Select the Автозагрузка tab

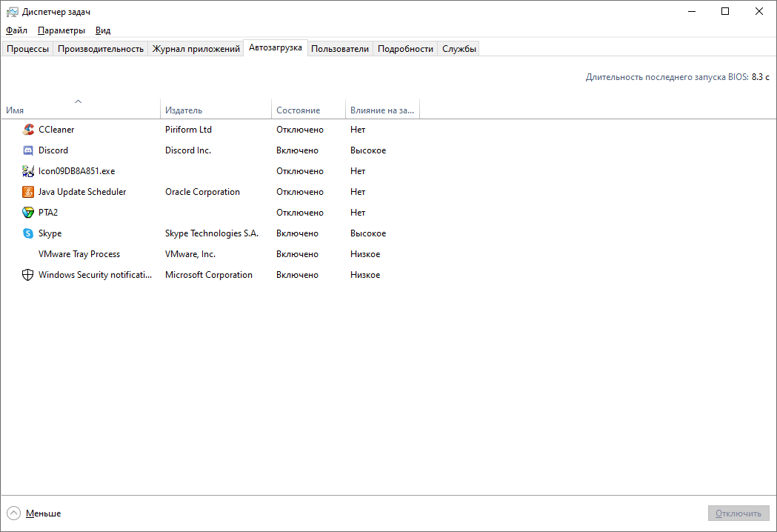coord(276,47)
